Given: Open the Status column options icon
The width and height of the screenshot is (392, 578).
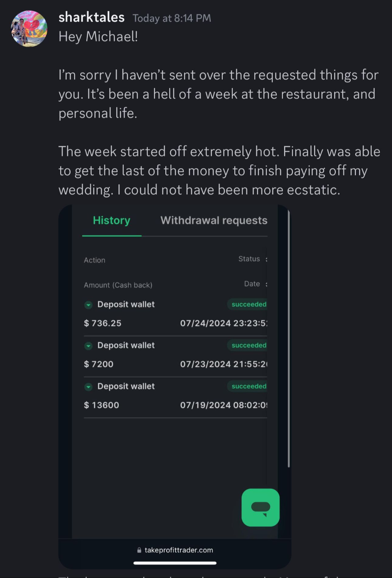Looking at the screenshot, I should (x=266, y=259).
